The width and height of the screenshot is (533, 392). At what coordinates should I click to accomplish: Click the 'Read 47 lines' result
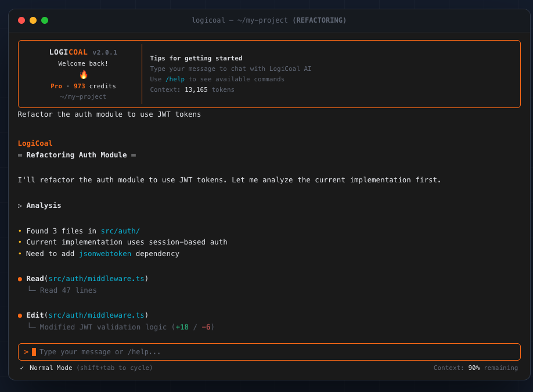(69, 290)
